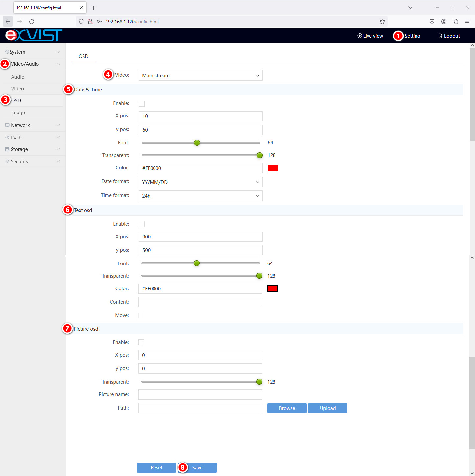Viewport: 475px width, 476px height.
Task: Click the saved password key icon
Action: click(99, 21)
